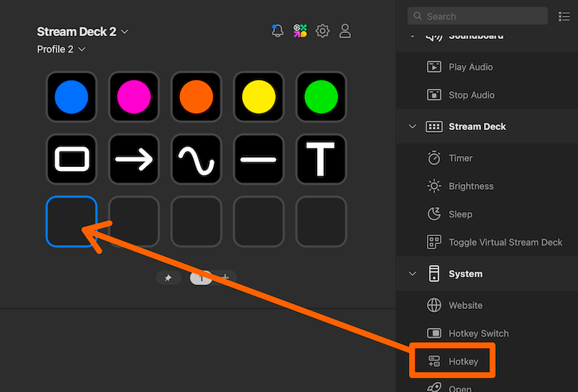Click the System computer tower icon

pyautogui.click(x=434, y=274)
